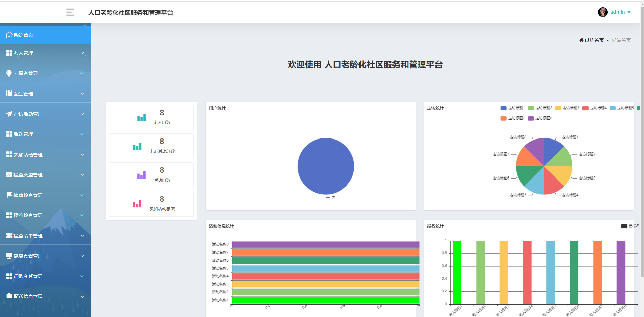Click the 参加活动总数 card label
This screenshot has height=317, width=644.
point(162,209)
